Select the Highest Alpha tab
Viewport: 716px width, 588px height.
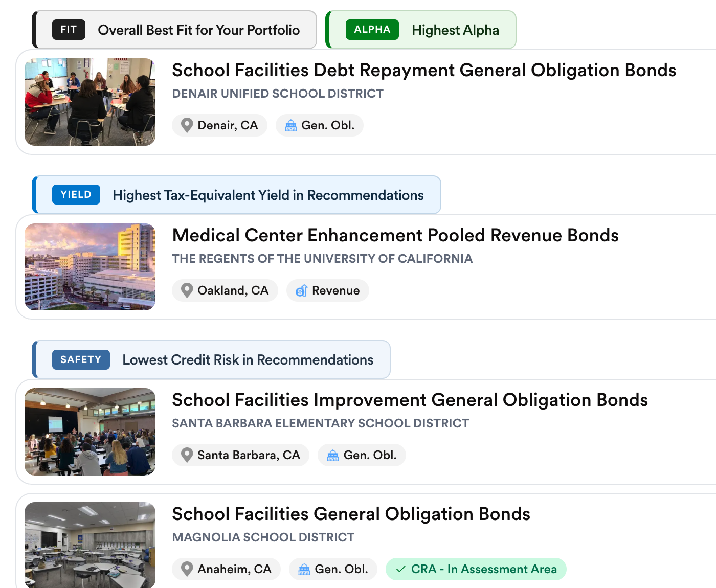point(421,30)
